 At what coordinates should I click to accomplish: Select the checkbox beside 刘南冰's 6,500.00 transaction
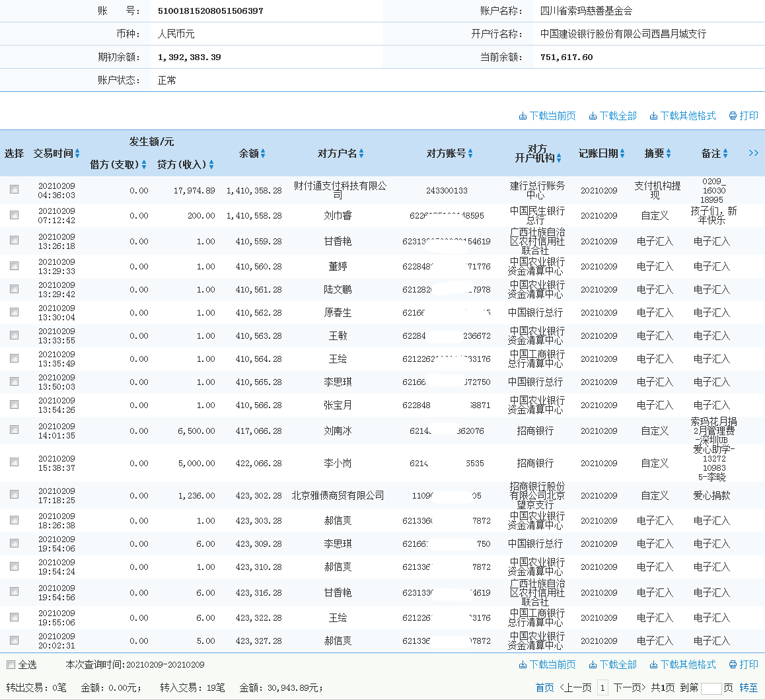[15, 429]
